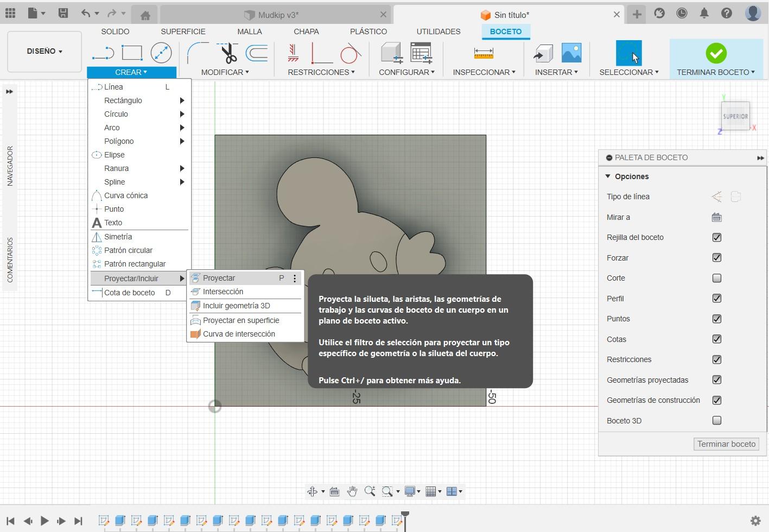Viewport: 769px width, 532px height.
Task: Click the Measure ruler icon
Action: tap(483, 53)
